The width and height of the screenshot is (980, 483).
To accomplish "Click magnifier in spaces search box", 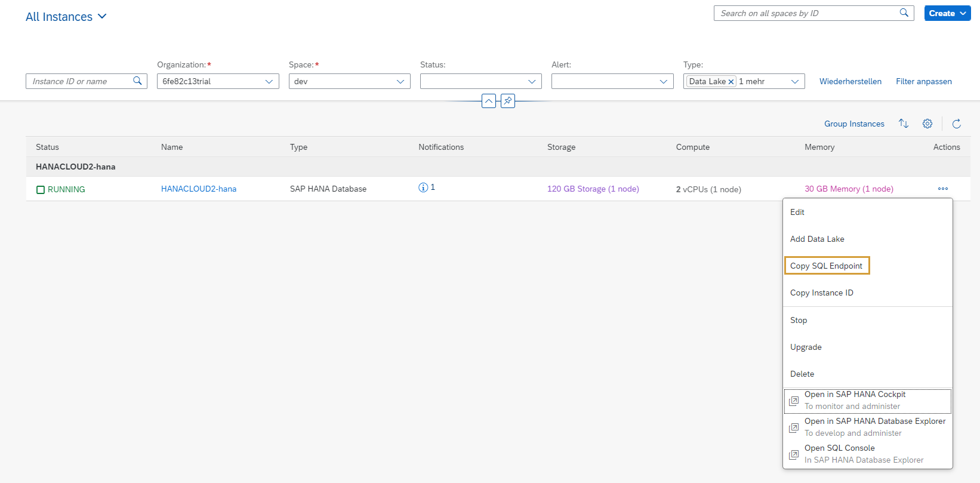I will coord(904,13).
